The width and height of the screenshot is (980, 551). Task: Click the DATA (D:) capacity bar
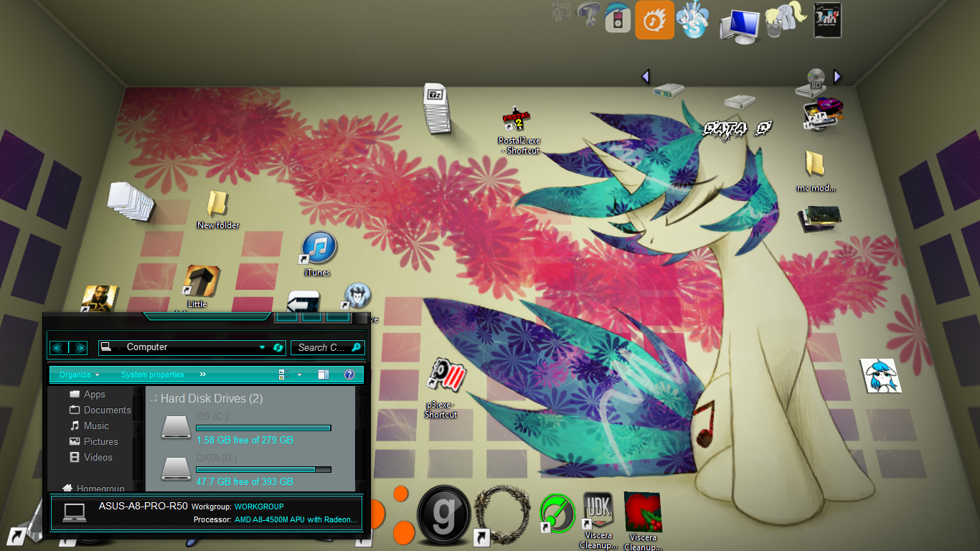(263, 469)
